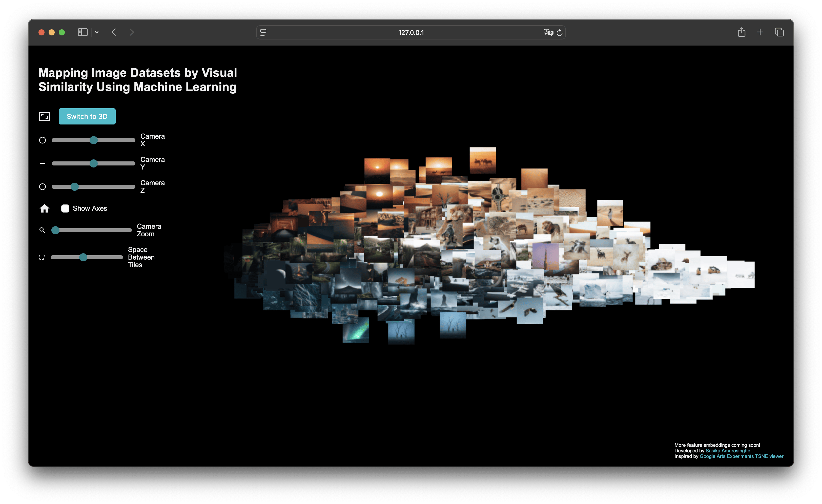The width and height of the screenshot is (822, 504).
Task: Click the Camera Z slider handle
Action: [74, 187]
